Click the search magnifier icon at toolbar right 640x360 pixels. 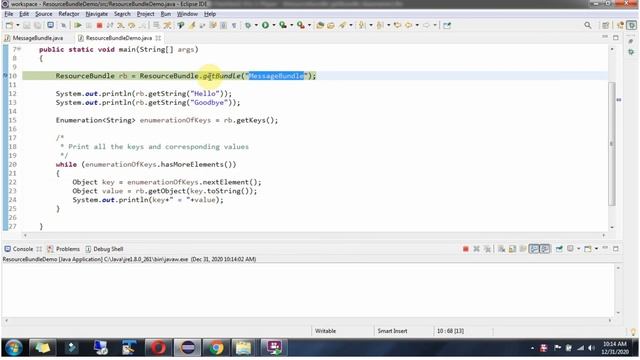pos(588,25)
